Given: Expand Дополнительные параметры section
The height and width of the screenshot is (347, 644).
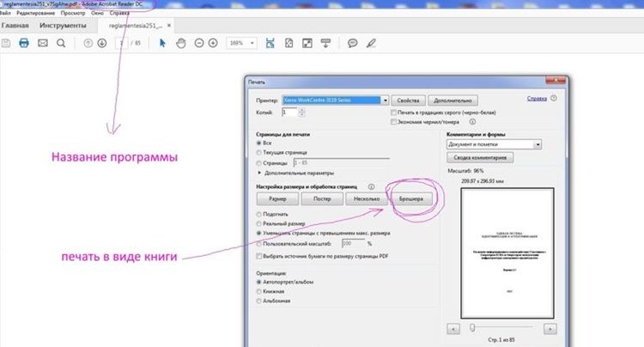Looking at the screenshot, I should pos(260,173).
